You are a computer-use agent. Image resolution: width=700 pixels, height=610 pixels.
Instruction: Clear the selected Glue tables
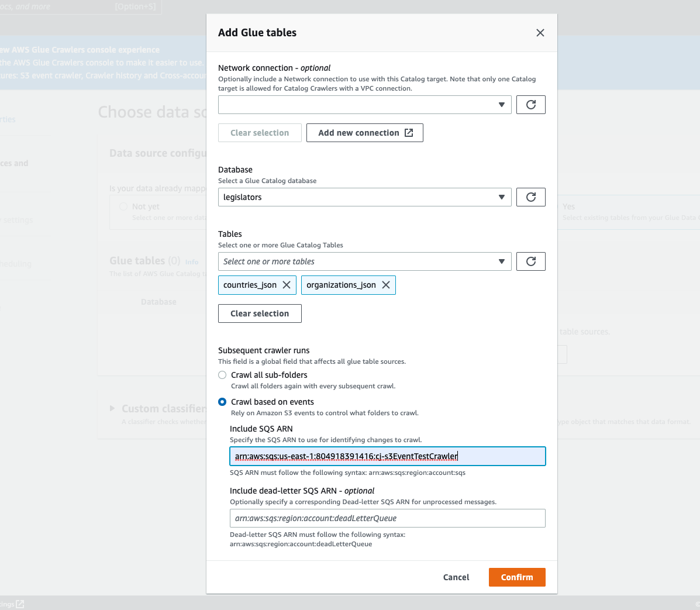click(260, 313)
